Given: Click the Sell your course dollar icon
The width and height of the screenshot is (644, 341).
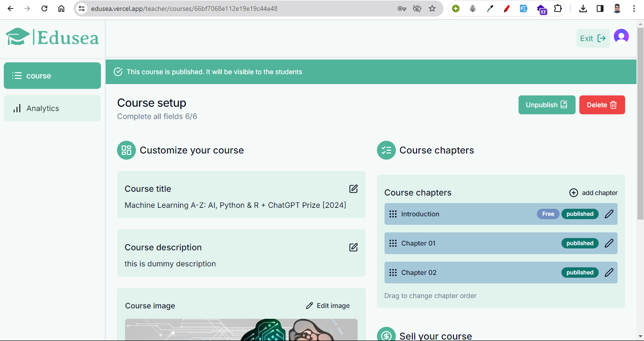Looking at the screenshot, I should tap(386, 334).
